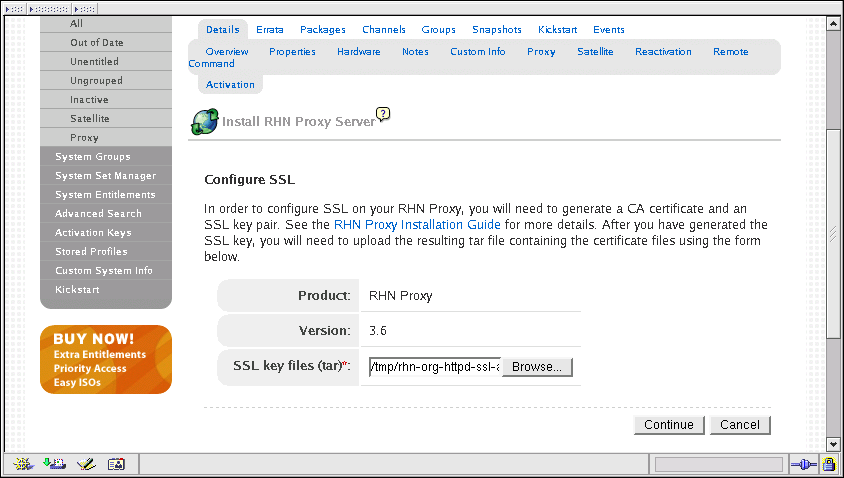Open the Custom Info sub-tab
Screen dimensions: 844x478
(477, 52)
